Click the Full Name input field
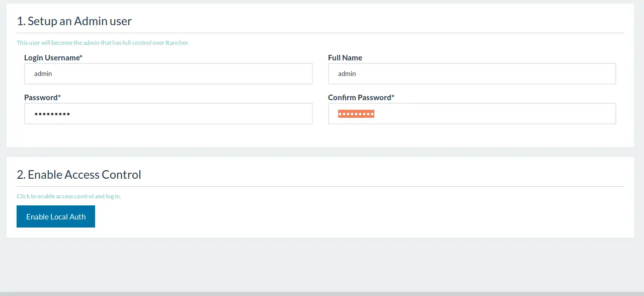This screenshot has height=296, width=644. (x=472, y=73)
